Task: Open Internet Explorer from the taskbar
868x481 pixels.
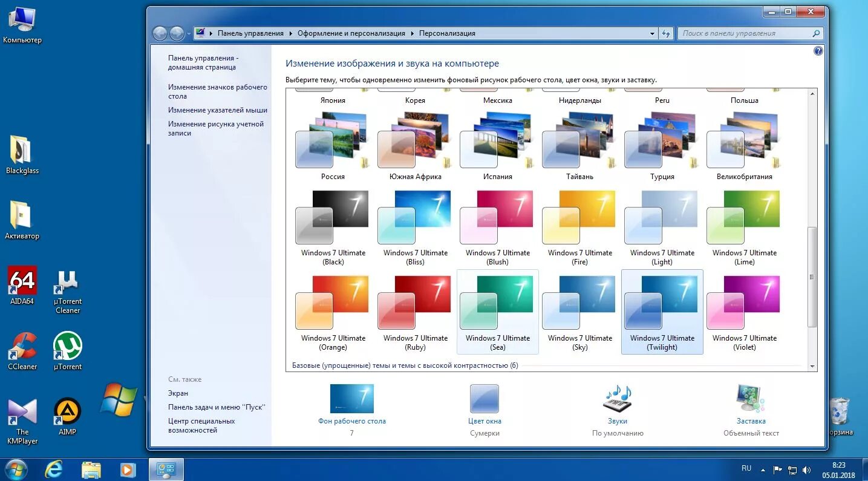Action: coord(54,470)
